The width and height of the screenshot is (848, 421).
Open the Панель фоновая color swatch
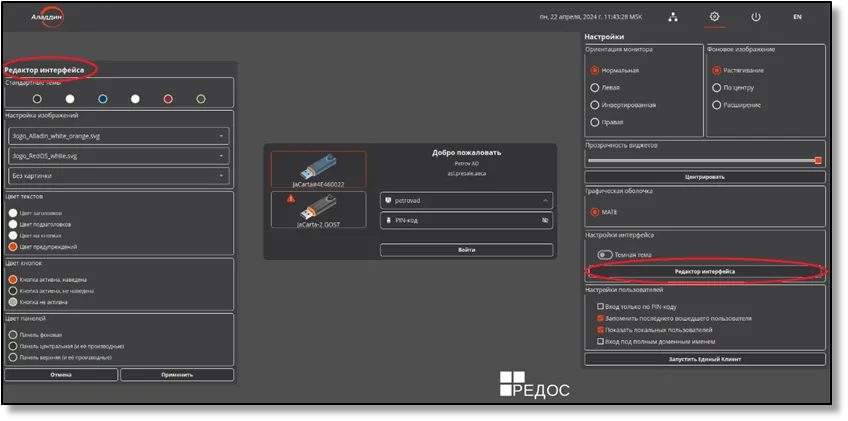point(13,335)
